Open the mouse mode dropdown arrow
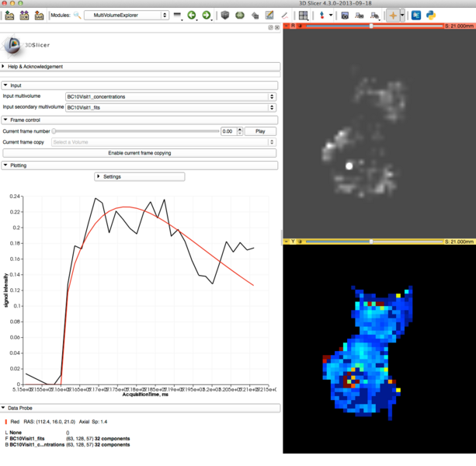Image resolution: width=476 pixels, height=466 pixels. point(331,15)
